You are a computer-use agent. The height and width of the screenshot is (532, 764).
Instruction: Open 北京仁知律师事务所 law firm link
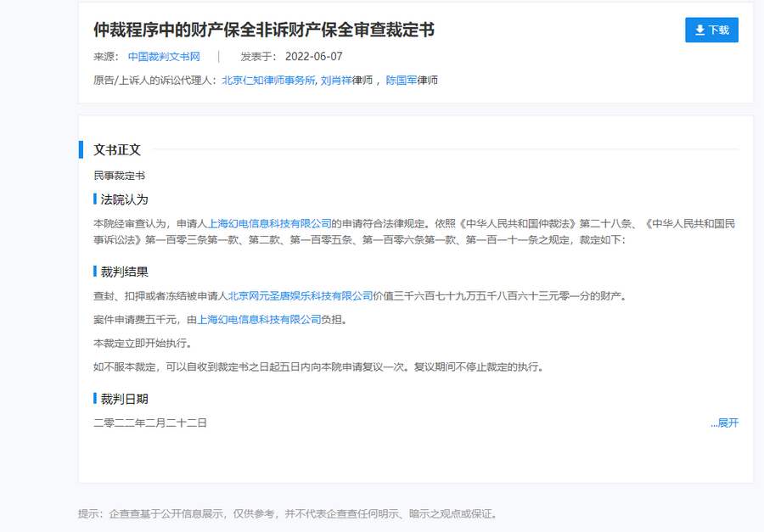pos(268,81)
